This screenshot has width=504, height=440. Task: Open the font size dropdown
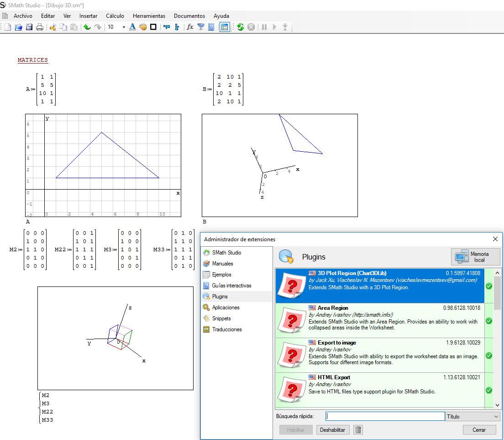[x=123, y=27]
